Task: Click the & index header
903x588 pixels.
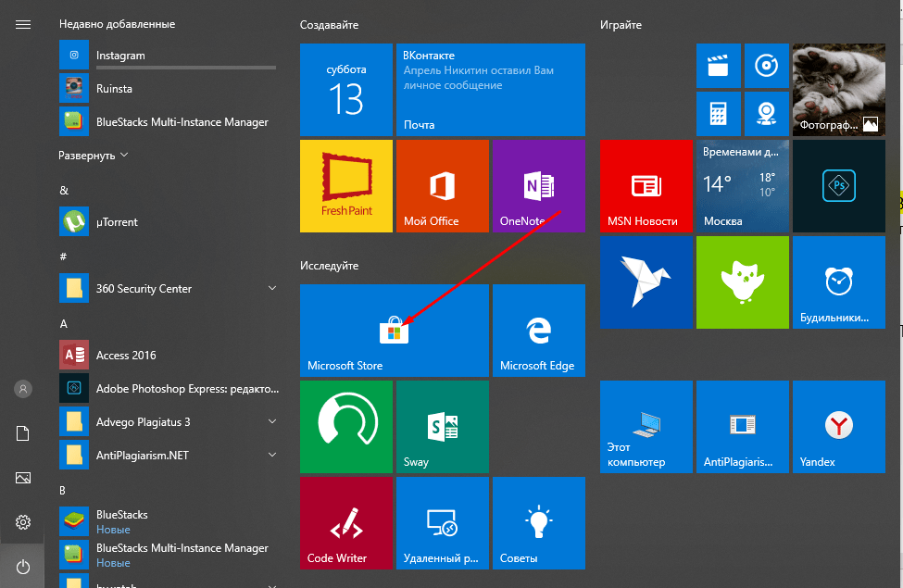Action: pos(64,190)
